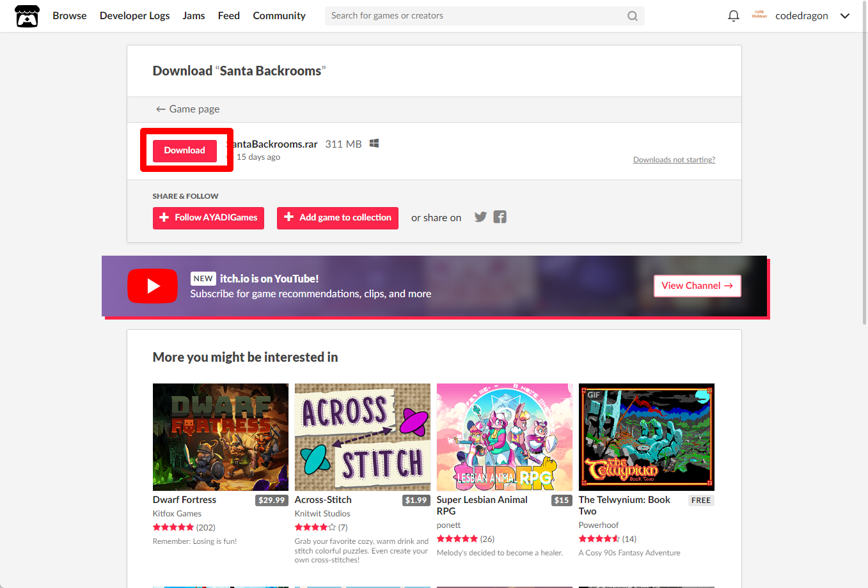Click the FREE price tag

coord(701,500)
